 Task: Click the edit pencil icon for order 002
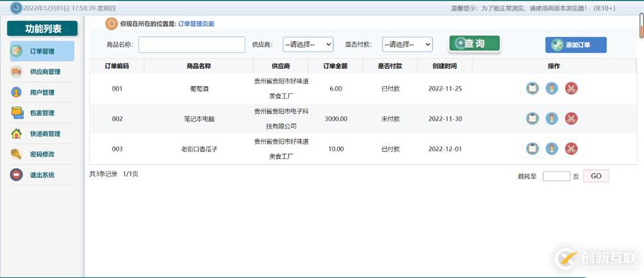551,118
